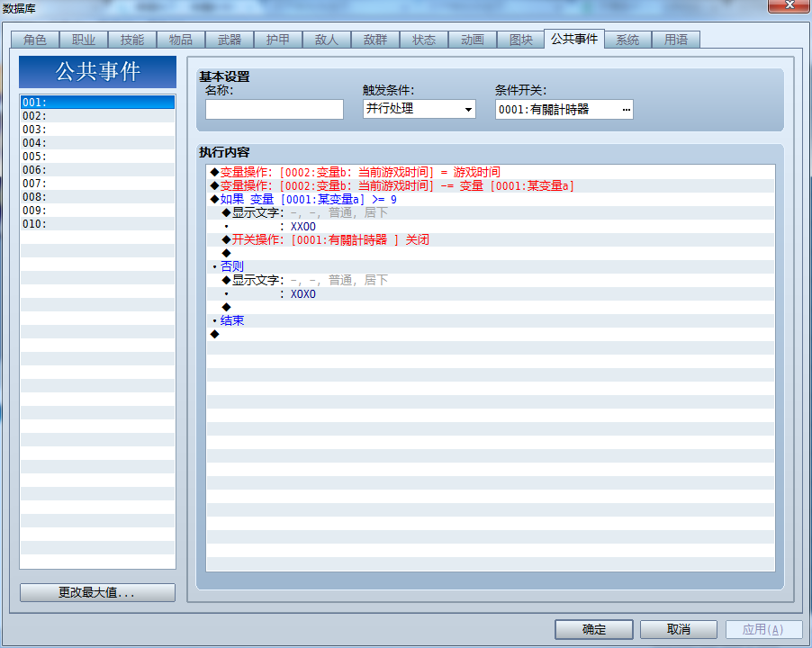
Task: Open the 用语 tab
Action: click(676, 40)
